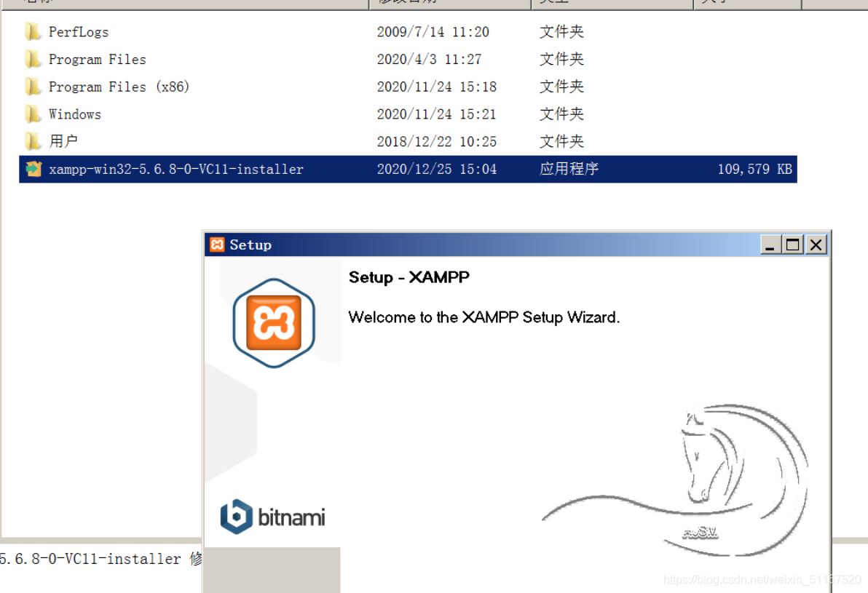Minimize the Setup window
Viewport: 868px width, 593px height.
pyautogui.click(x=770, y=244)
